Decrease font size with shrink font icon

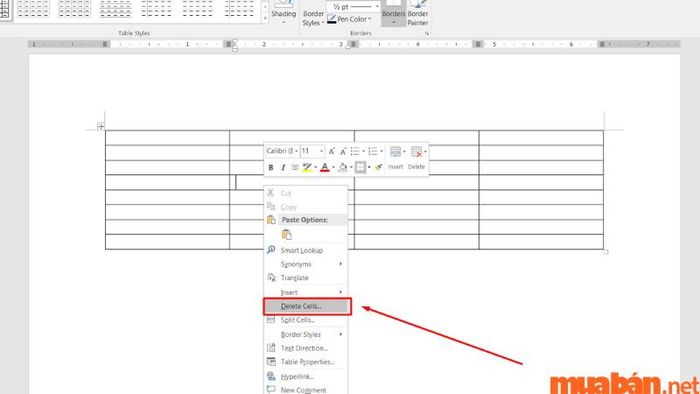(x=343, y=151)
